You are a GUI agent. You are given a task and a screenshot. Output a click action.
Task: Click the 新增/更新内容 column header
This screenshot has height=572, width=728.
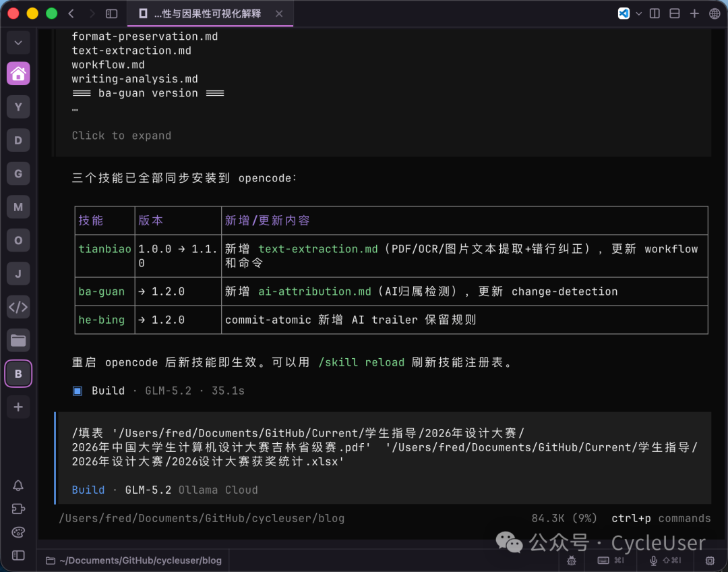268,221
